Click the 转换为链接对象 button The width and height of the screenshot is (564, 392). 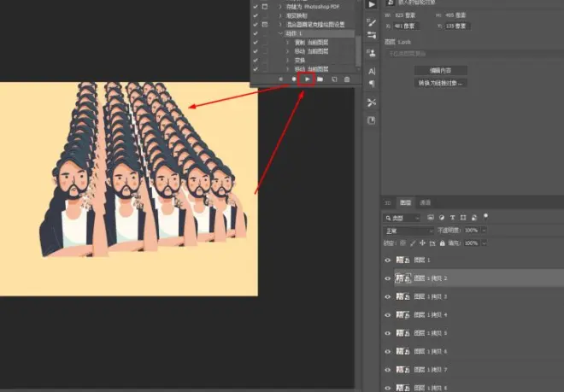pos(441,83)
